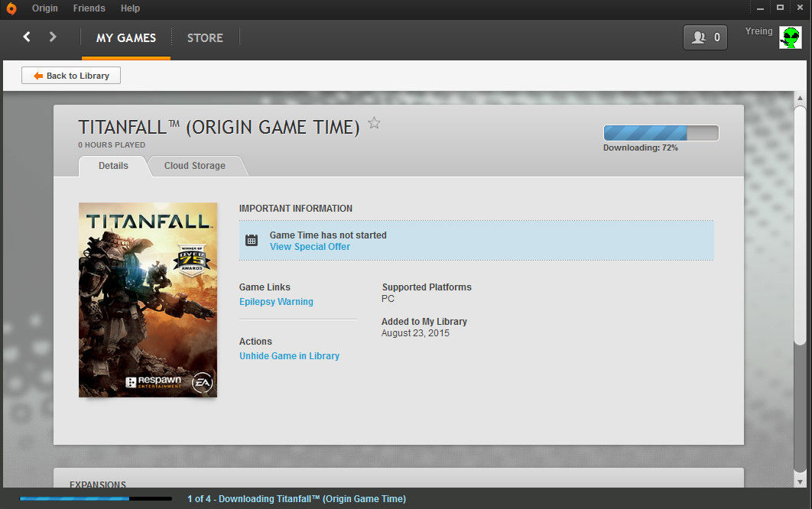The height and width of the screenshot is (509, 812).
Task: Click the Titanfall box art thumbnail
Action: pos(148,300)
